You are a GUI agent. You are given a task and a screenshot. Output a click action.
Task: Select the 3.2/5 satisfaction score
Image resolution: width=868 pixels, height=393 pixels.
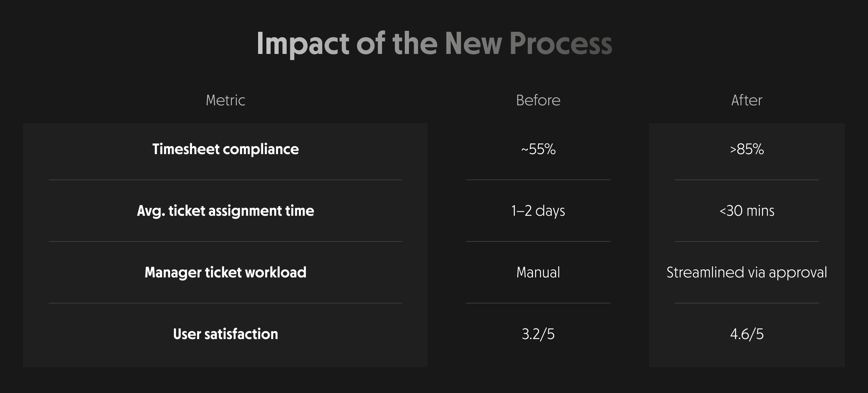538,334
